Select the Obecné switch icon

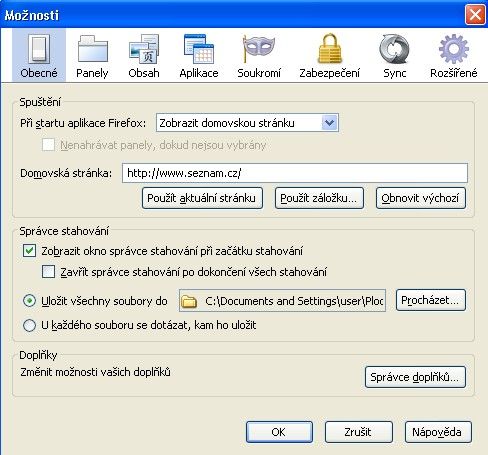click(39, 49)
